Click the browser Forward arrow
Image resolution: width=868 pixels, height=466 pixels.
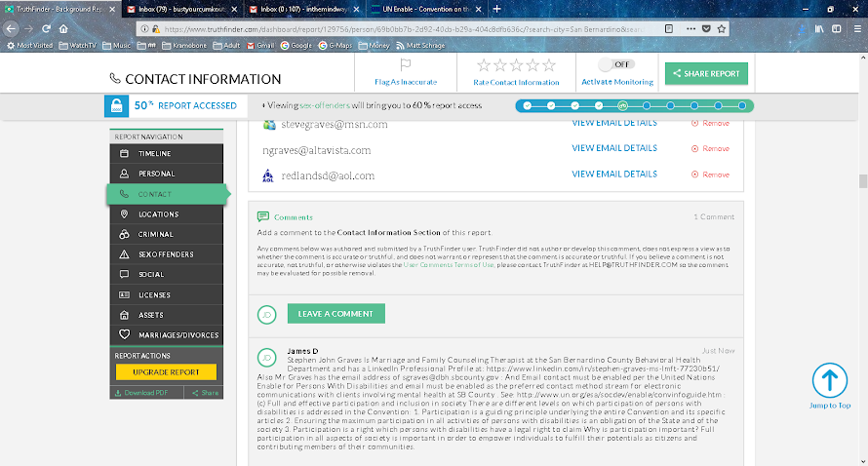[x=29, y=29]
